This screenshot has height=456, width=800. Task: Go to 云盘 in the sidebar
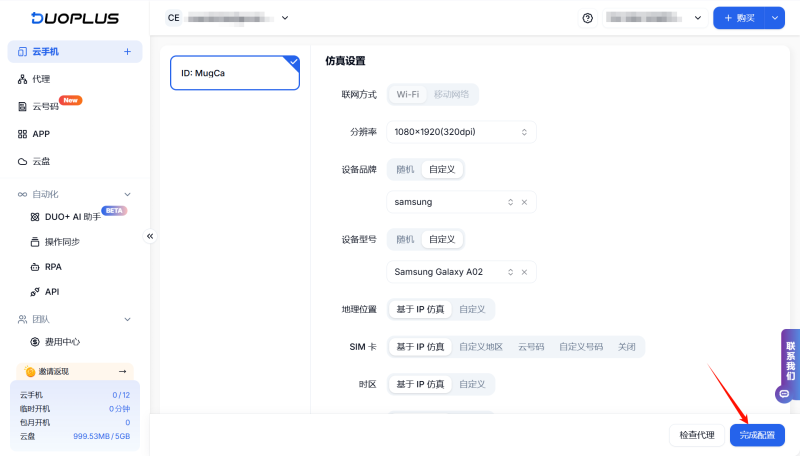41,161
